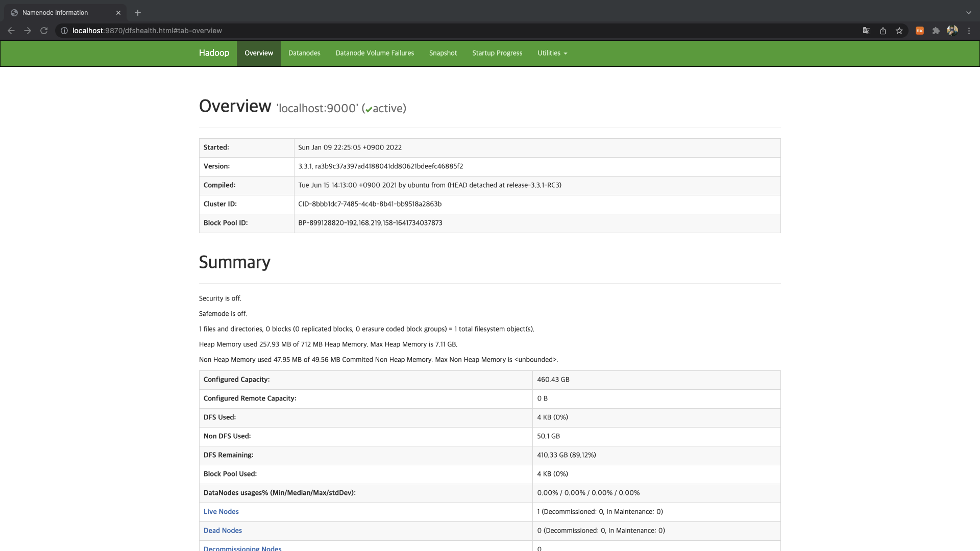Open the Datanode Volume Failures tab
The width and height of the screenshot is (980, 551).
click(x=375, y=53)
